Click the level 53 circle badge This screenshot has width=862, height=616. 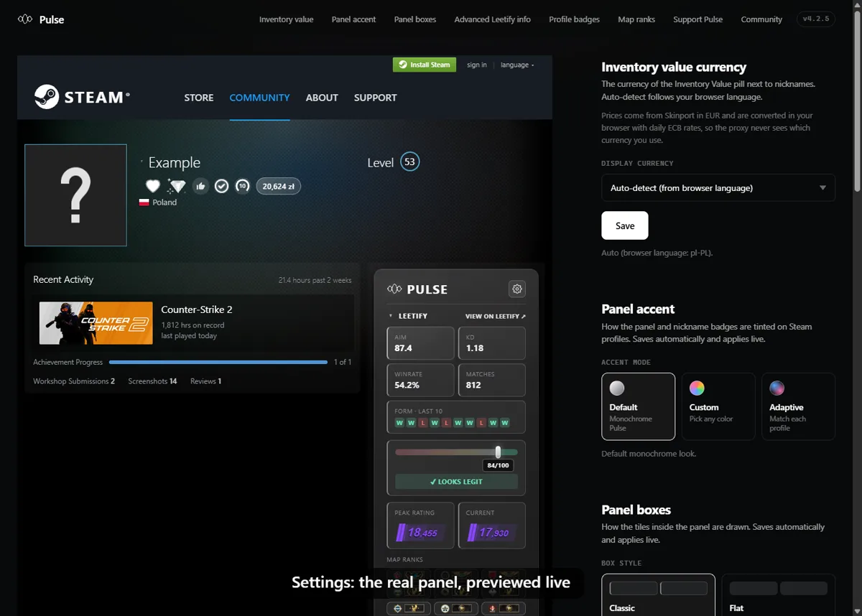coord(409,162)
